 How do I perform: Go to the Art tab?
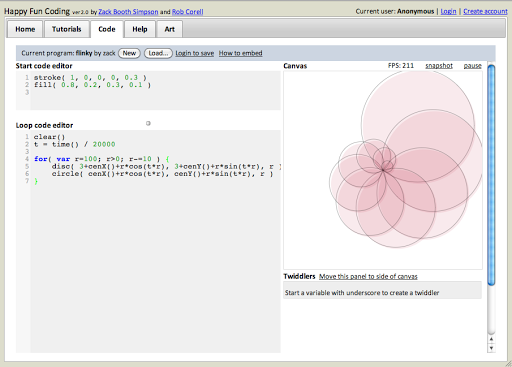[x=169, y=29]
